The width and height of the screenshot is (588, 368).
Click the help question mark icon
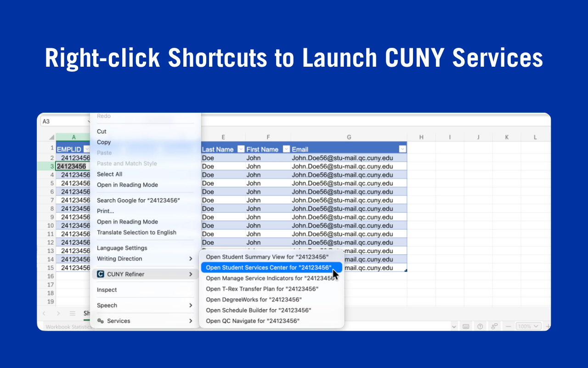pyautogui.click(x=480, y=326)
